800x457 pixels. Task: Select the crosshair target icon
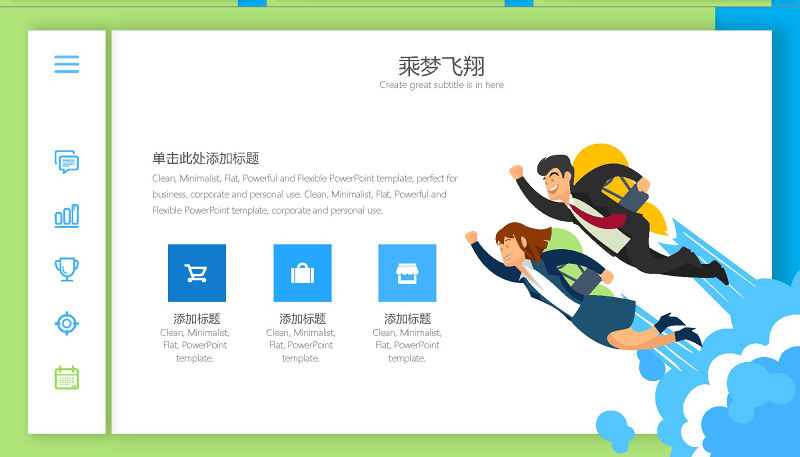66,323
